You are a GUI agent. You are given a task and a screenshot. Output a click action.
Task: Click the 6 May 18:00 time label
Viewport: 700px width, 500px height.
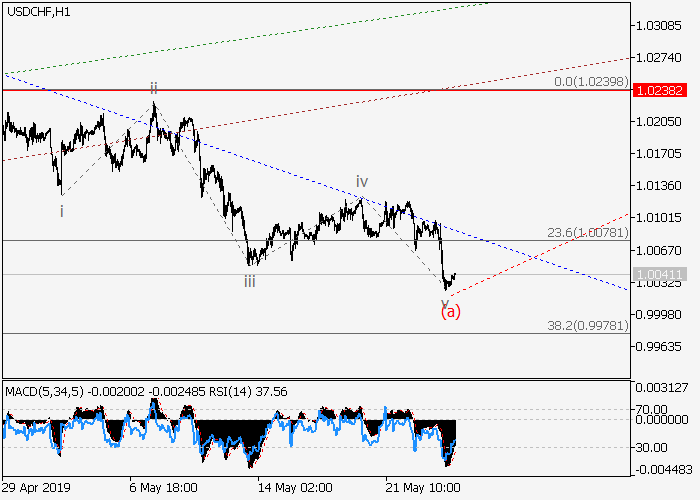point(161,488)
